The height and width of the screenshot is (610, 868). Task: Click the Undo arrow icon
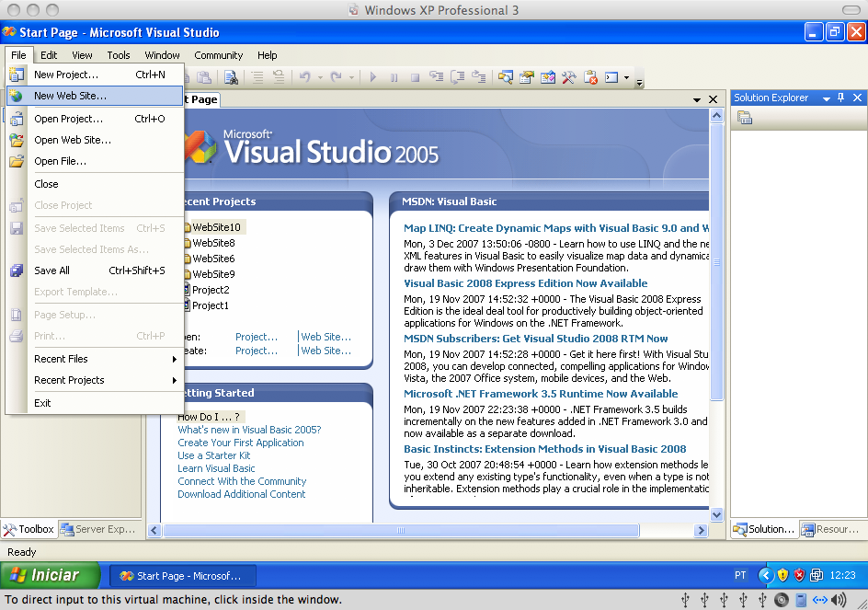click(305, 77)
